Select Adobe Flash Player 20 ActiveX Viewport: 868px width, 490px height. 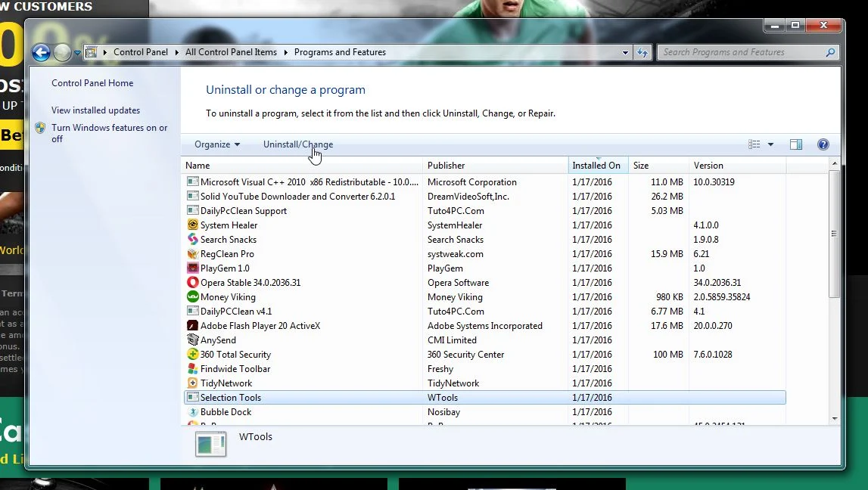(x=260, y=326)
